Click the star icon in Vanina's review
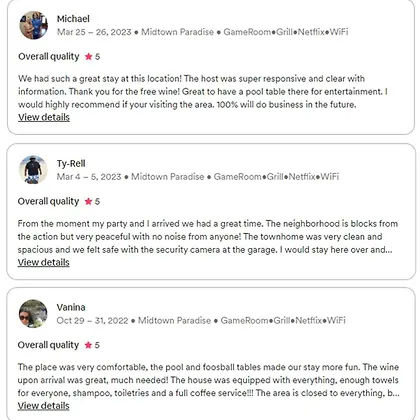This screenshot has height=420, width=420. 88,345
